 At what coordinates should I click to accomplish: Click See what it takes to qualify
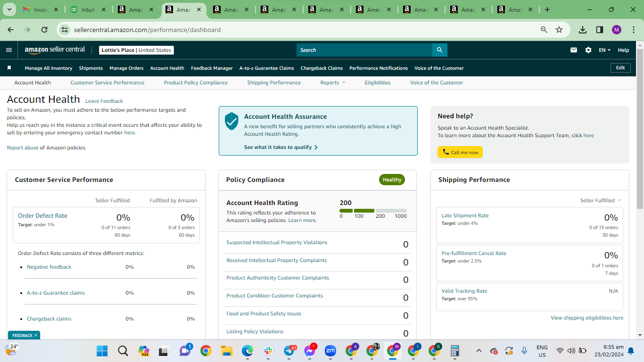pos(281,147)
